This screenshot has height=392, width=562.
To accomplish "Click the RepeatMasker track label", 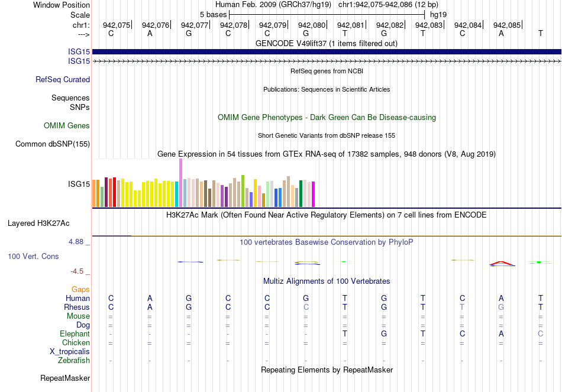I will click(65, 378).
